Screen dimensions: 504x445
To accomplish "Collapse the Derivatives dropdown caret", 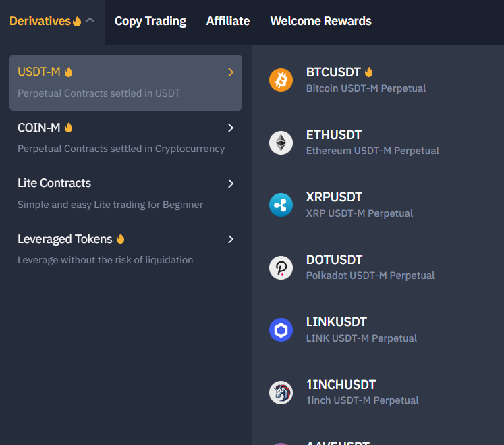I will point(90,20).
